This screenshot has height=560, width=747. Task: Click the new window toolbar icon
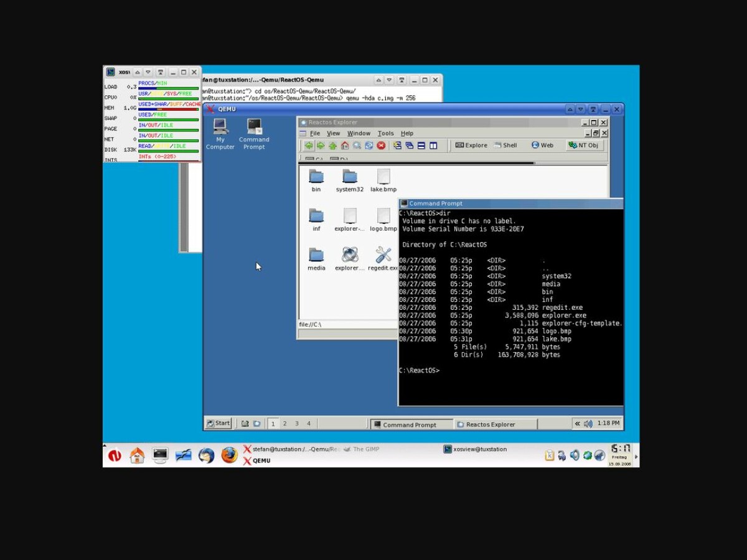click(397, 146)
